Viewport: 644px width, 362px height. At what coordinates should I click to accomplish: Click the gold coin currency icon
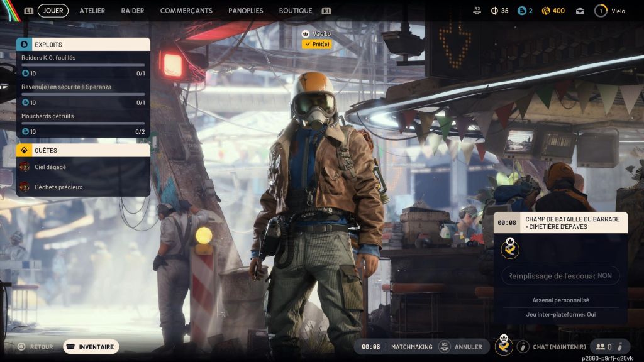tap(545, 11)
